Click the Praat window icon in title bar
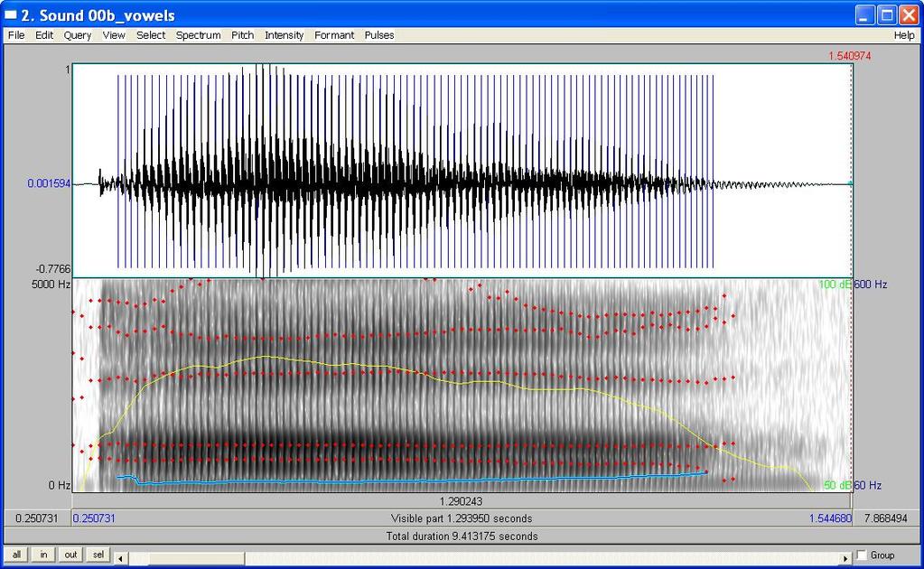Viewport: 924px width, 569px height. [x=11, y=14]
